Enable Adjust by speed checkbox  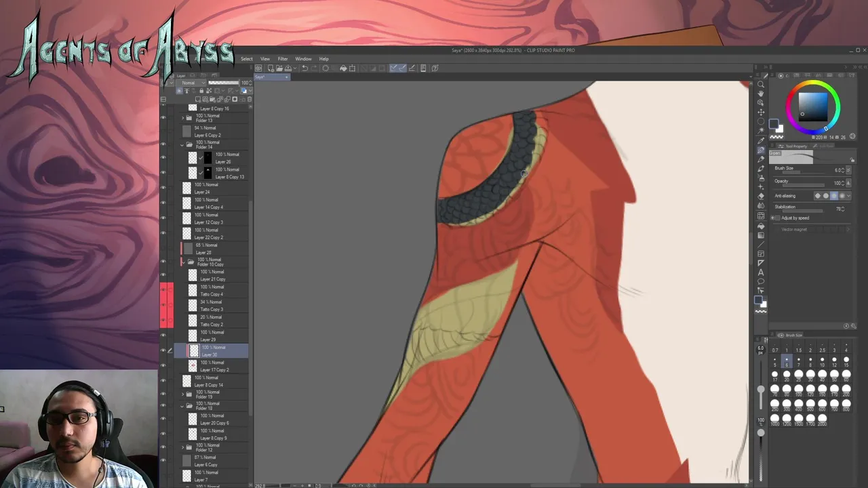tap(777, 218)
